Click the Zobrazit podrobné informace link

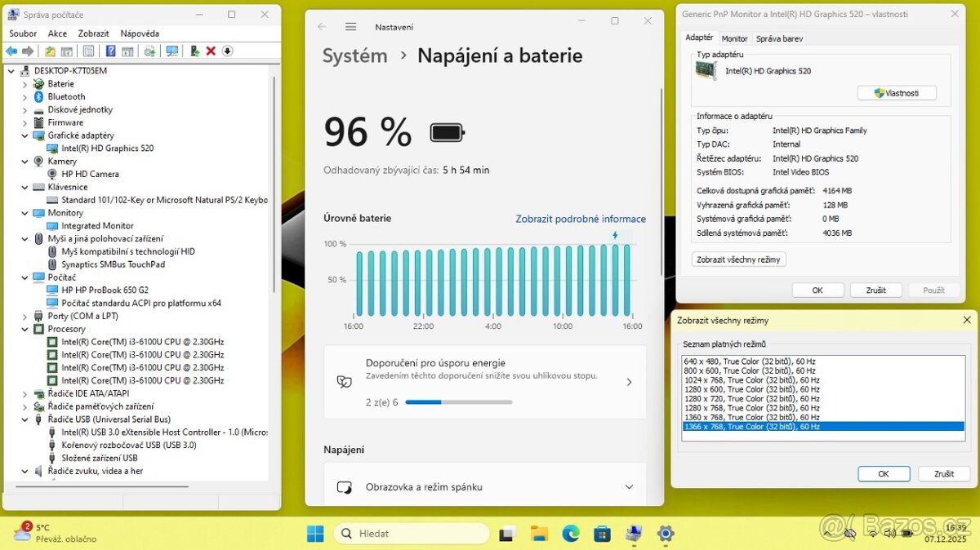[x=580, y=219]
